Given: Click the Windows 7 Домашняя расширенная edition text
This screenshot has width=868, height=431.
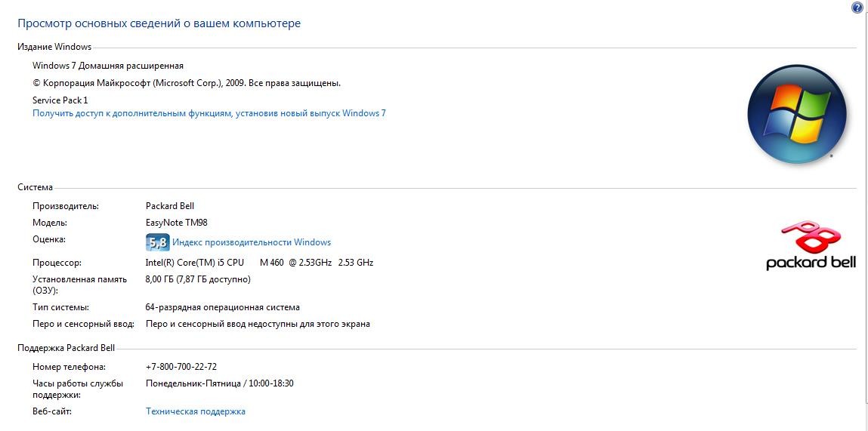Looking at the screenshot, I should 108,66.
